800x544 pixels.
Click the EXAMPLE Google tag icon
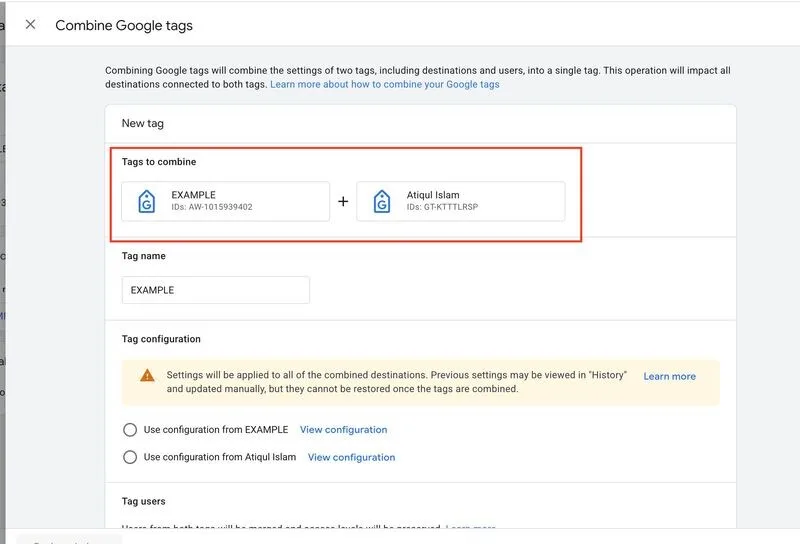click(x=147, y=201)
